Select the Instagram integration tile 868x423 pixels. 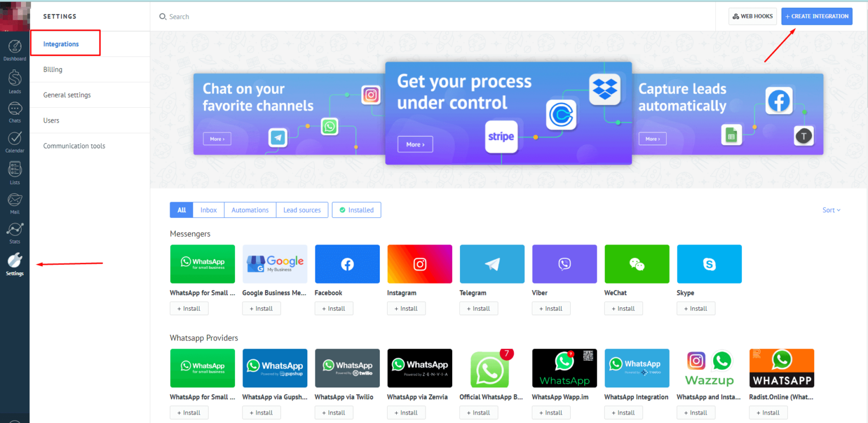click(x=419, y=264)
